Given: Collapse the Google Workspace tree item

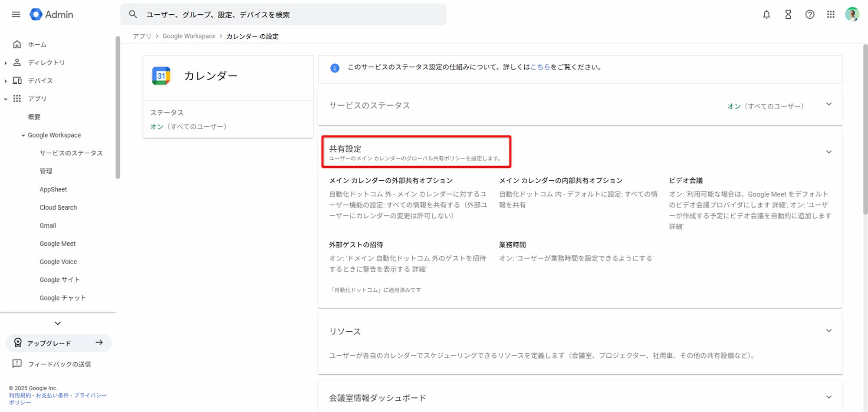Looking at the screenshot, I should click(x=23, y=135).
